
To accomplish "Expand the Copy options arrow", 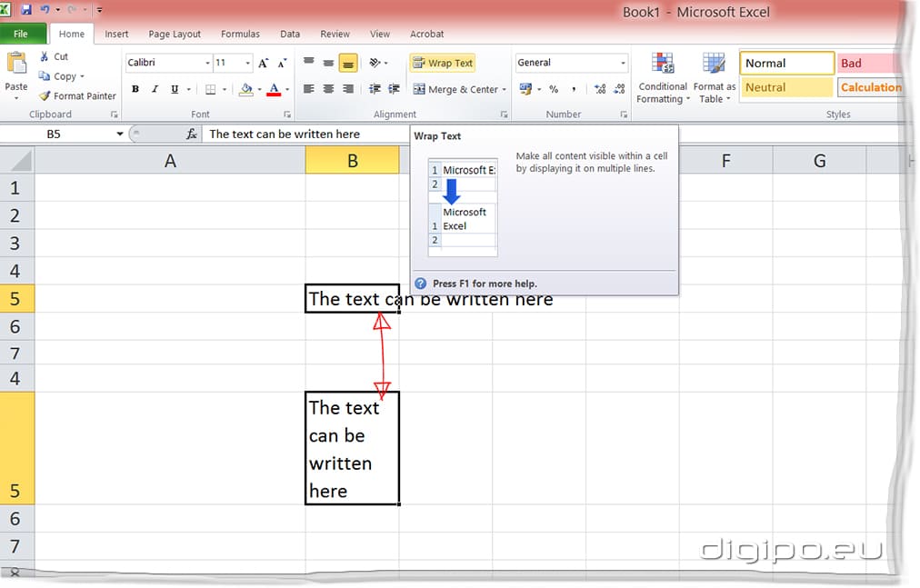I will (x=82, y=76).
